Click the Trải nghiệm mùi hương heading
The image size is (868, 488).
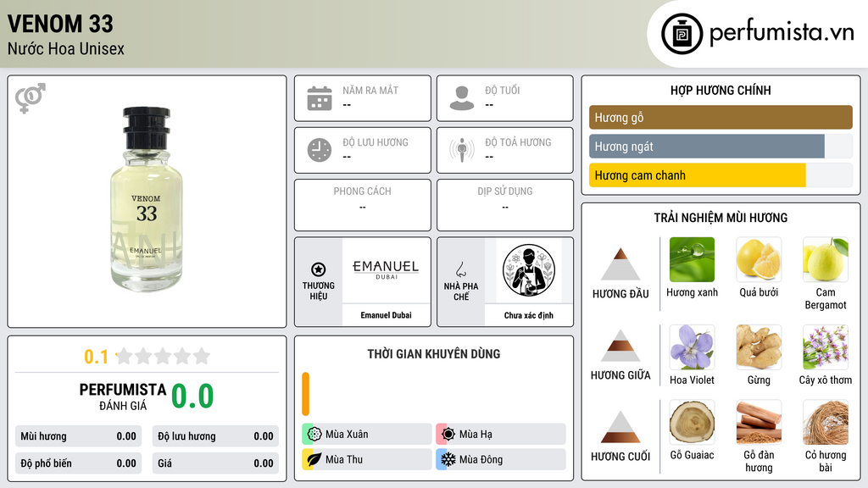pos(721,218)
